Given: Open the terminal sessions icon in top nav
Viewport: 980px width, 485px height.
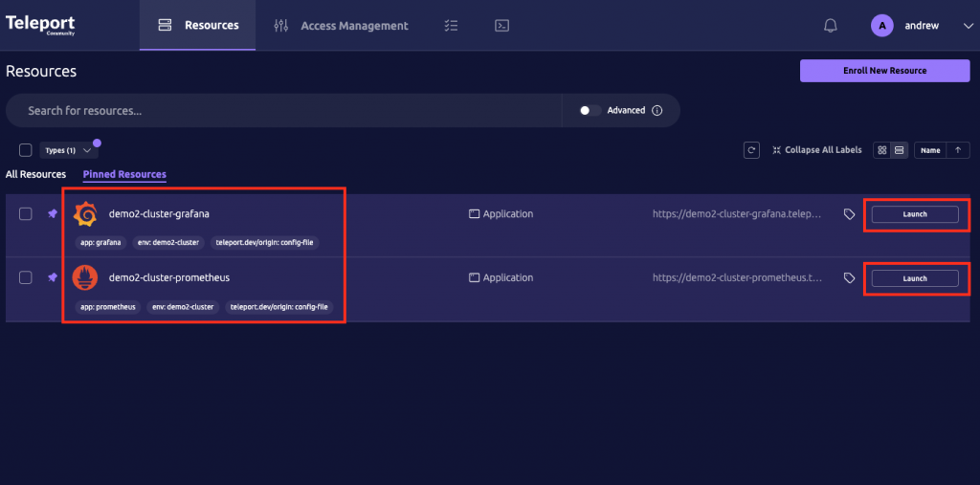Looking at the screenshot, I should pos(501,26).
